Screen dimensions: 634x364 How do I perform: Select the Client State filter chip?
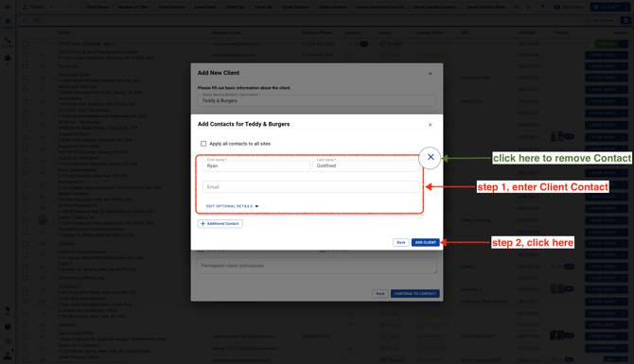click(x=205, y=7)
